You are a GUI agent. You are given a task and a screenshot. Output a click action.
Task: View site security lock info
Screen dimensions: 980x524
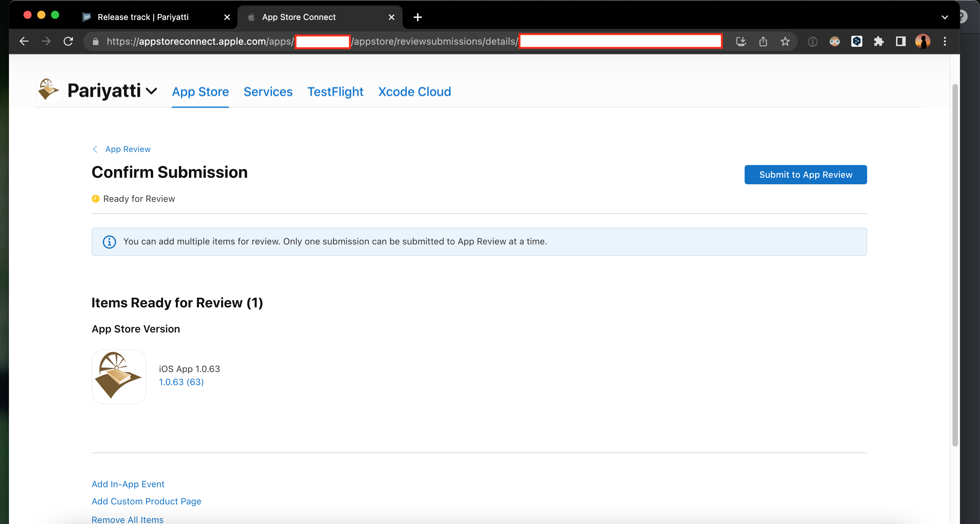(96, 42)
